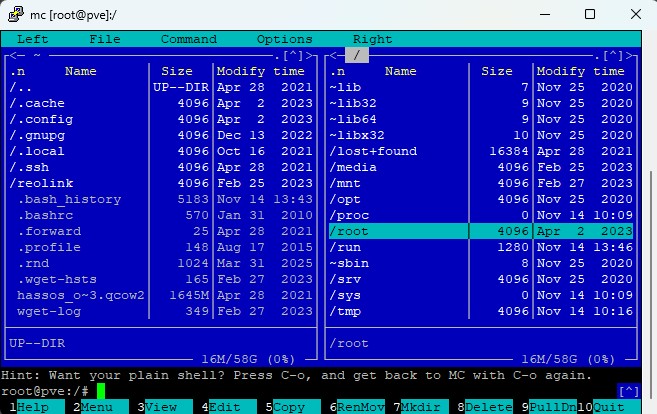Sort right panel by Size column header
The width and height of the screenshot is (657, 414).
coord(496,71)
